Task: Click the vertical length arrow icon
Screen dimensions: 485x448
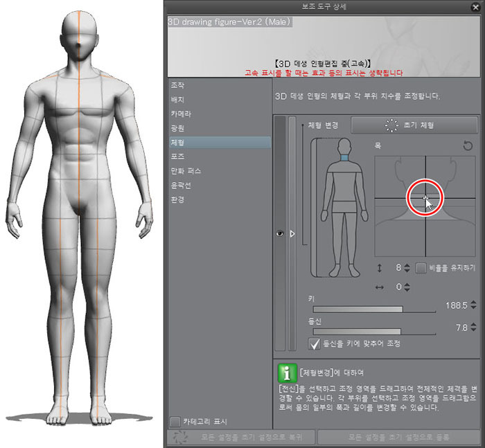Action: pyautogui.click(x=380, y=268)
